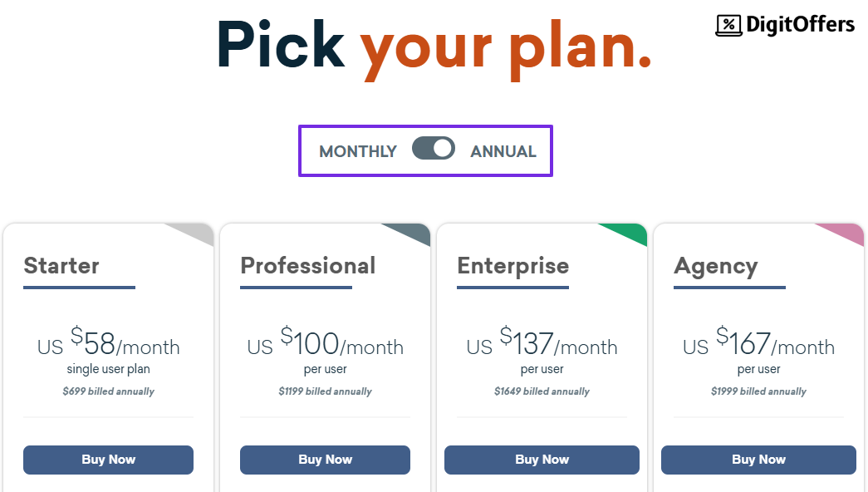
Task: Buy Now on the Professional plan
Action: [325, 460]
